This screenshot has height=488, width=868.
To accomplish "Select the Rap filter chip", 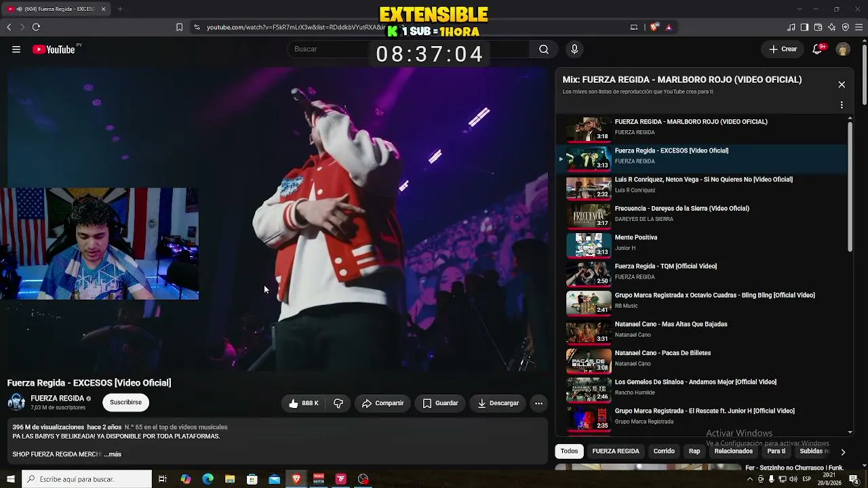I will (x=694, y=451).
